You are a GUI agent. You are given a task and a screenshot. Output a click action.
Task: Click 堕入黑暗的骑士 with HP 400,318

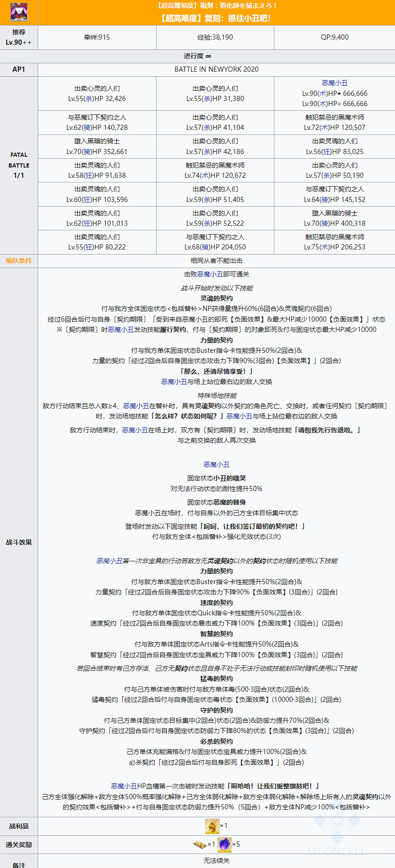tap(334, 218)
